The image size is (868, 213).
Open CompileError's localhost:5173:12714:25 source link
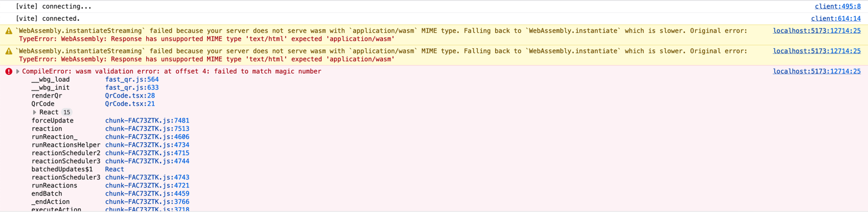(x=816, y=71)
